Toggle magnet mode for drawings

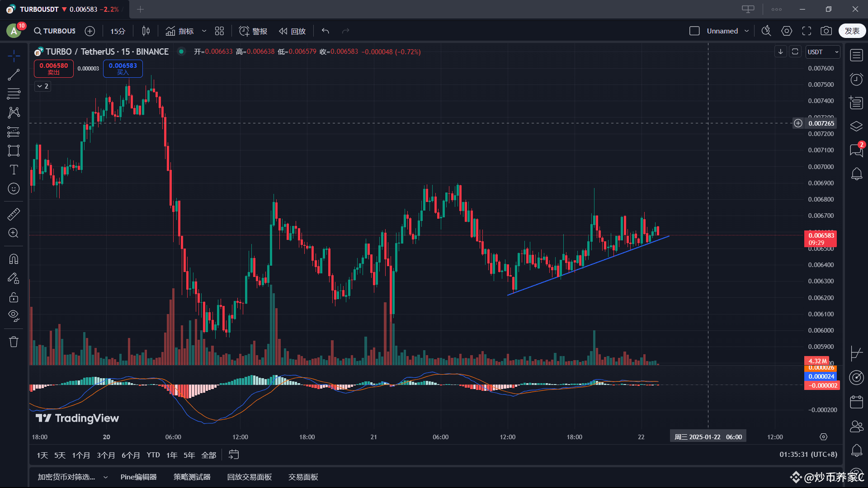(14, 259)
